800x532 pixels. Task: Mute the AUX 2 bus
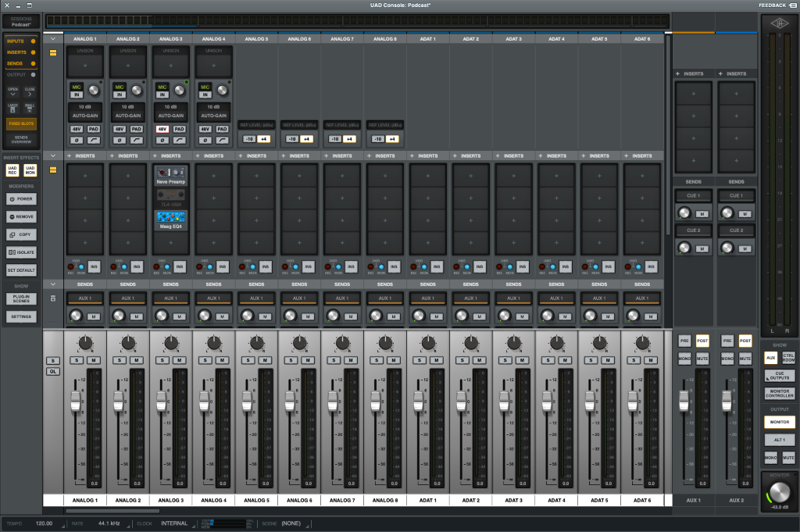coord(745,358)
